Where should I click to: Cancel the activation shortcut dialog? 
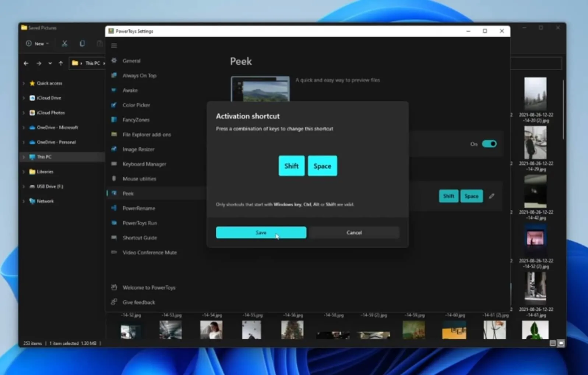click(354, 232)
